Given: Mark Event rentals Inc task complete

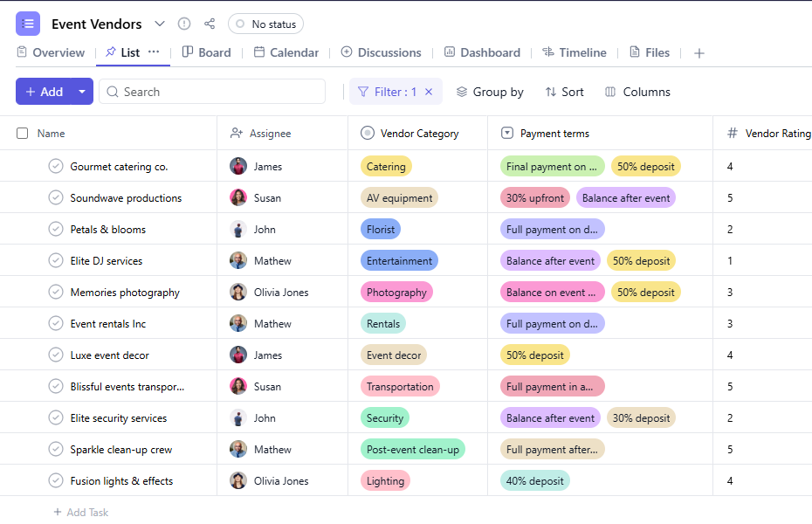Looking at the screenshot, I should pyautogui.click(x=55, y=324).
